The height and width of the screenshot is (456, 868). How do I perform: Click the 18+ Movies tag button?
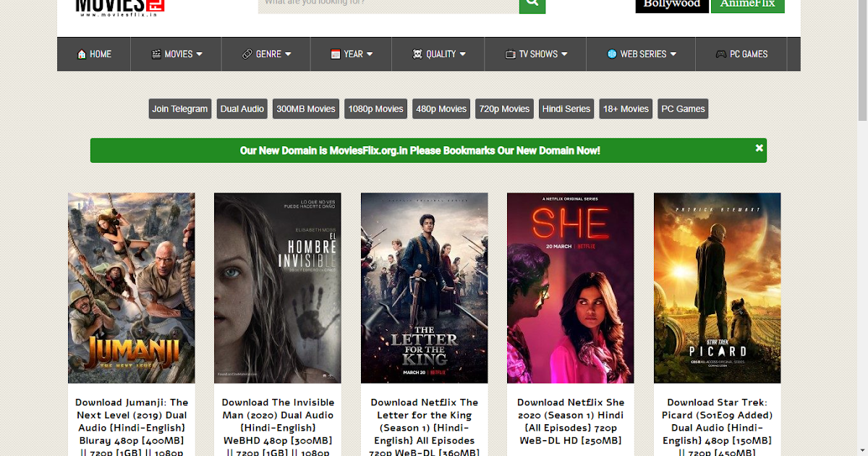626,109
